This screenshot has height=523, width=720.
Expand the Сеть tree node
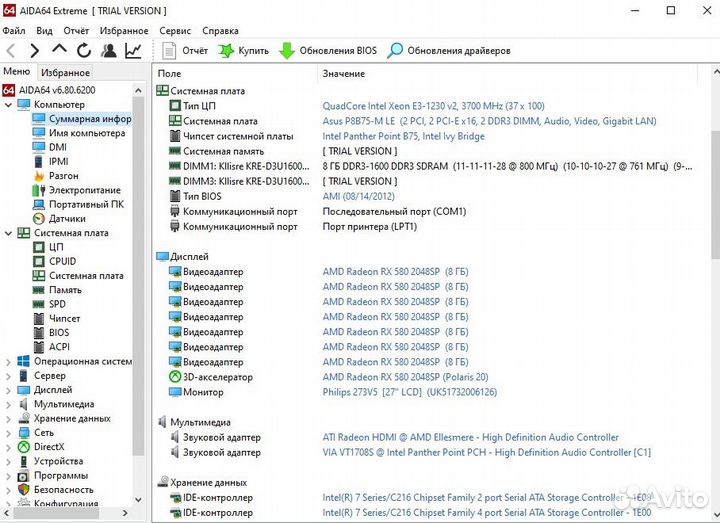coord(8,433)
